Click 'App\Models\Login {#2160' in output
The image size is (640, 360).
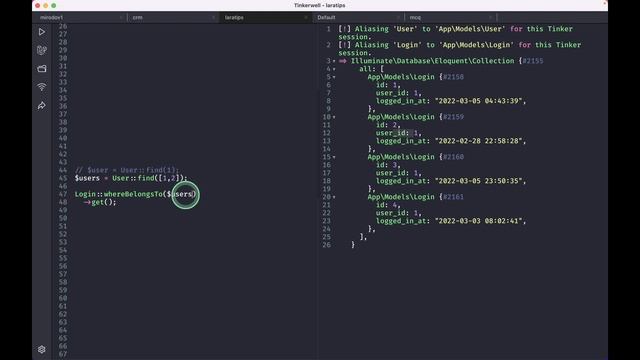click(x=416, y=157)
